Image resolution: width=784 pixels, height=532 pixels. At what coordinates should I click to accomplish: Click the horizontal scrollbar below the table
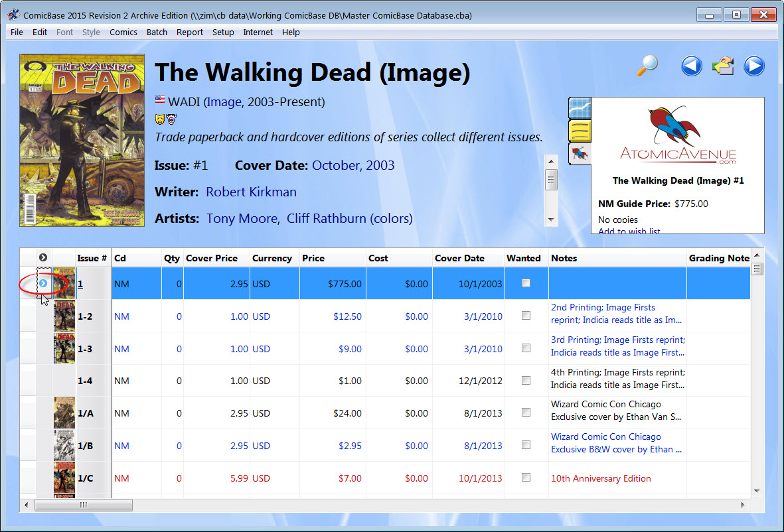coord(84,505)
